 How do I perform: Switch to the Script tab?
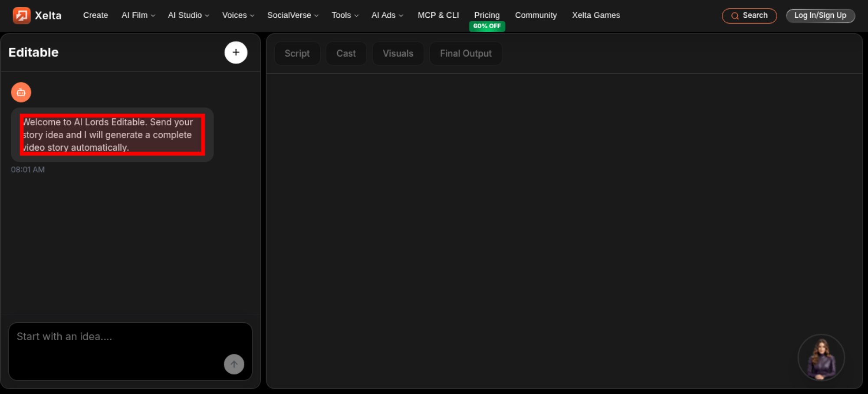tap(297, 53)
